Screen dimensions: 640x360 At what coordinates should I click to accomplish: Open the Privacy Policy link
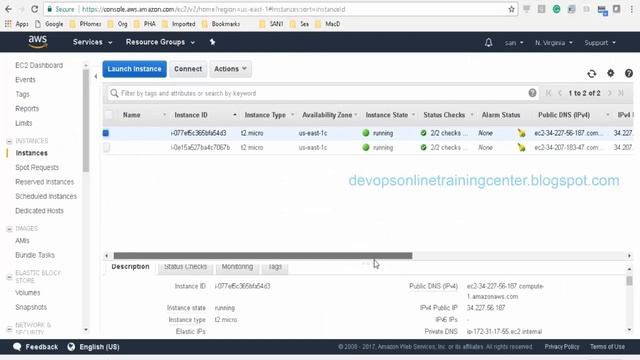[562, 347]
